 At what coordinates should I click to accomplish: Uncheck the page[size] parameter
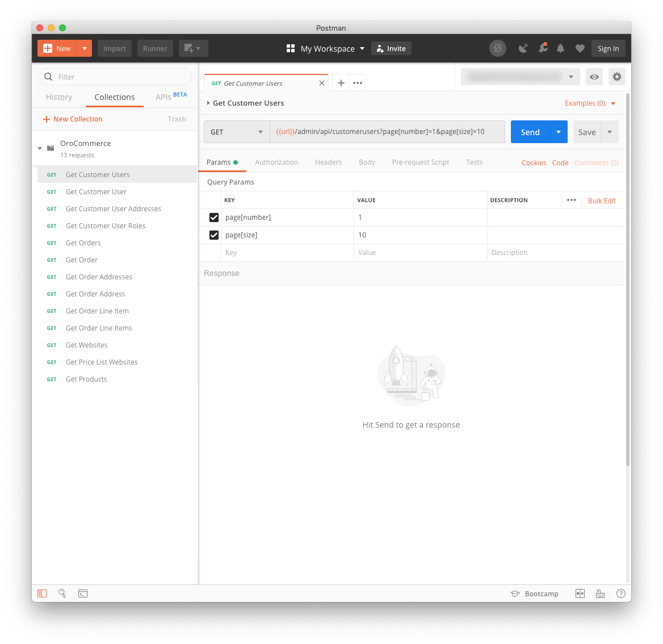point(214,235)
